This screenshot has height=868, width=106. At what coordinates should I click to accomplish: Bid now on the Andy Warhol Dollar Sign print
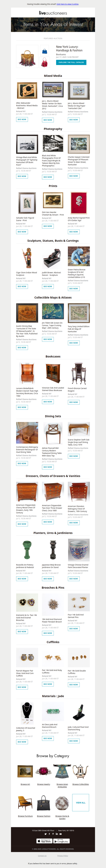73,232
